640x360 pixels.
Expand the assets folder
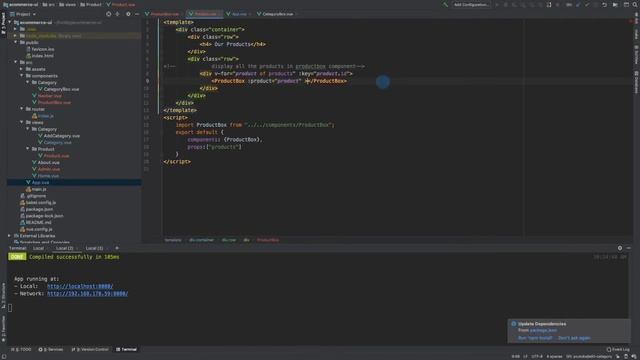(x=22, y=69)
